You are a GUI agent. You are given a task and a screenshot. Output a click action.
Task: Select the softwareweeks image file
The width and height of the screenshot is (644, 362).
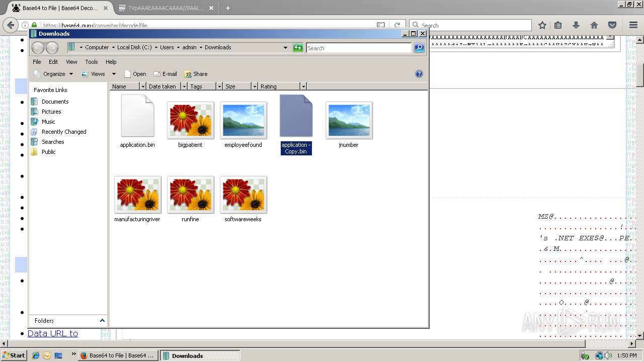coord(243,195)
